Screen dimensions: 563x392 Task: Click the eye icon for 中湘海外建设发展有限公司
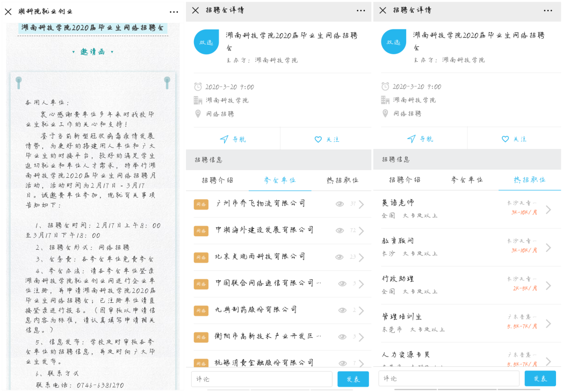pos(340,230)
